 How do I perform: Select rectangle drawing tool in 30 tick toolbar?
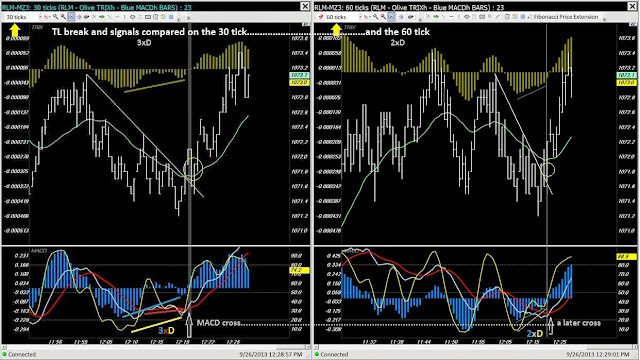tap(148, 17)
